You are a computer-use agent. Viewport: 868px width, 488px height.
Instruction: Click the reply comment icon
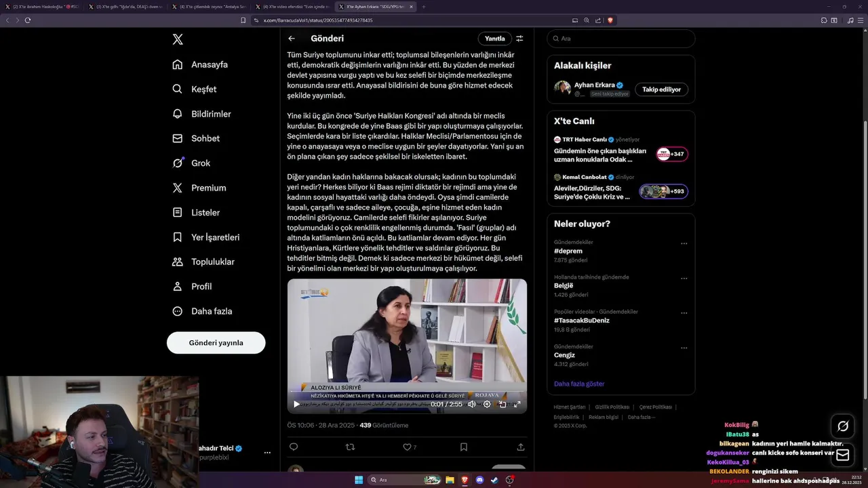pos(294,447)
